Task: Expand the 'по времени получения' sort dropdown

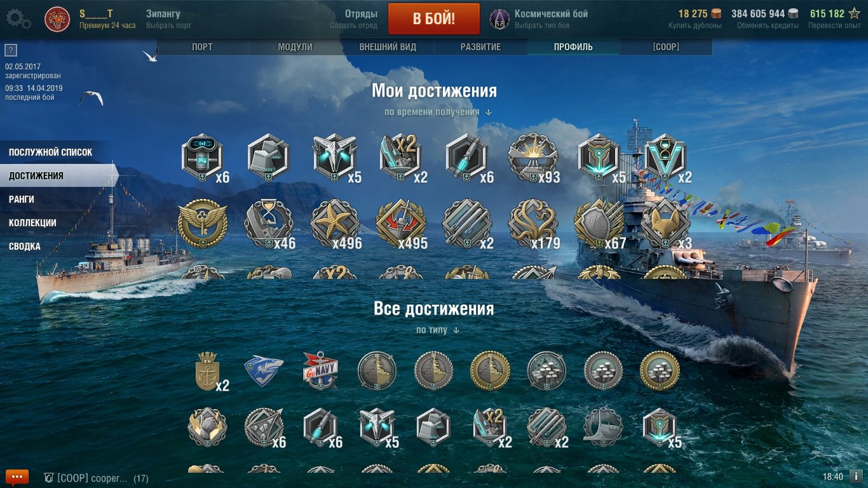Action: pos(438,112)
